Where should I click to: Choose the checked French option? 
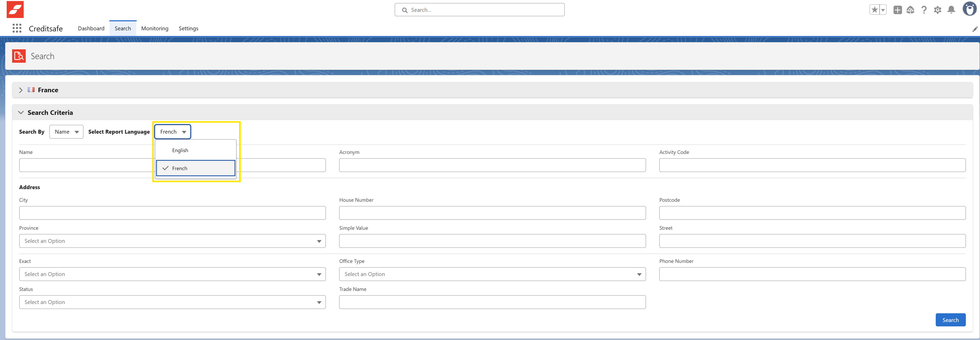point(196,168)
